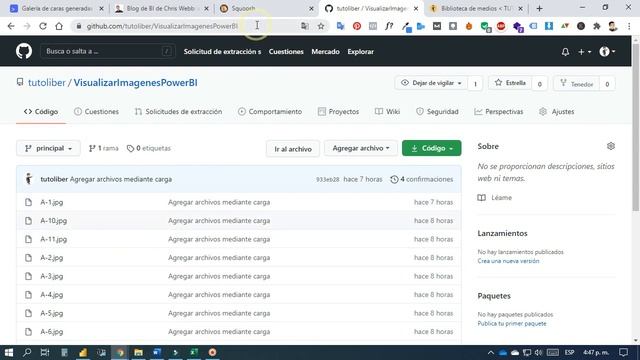Click Explorar in the top navigation
This screenshot has height=360, width=640.
pyautogui.click(x=360, y=52)
